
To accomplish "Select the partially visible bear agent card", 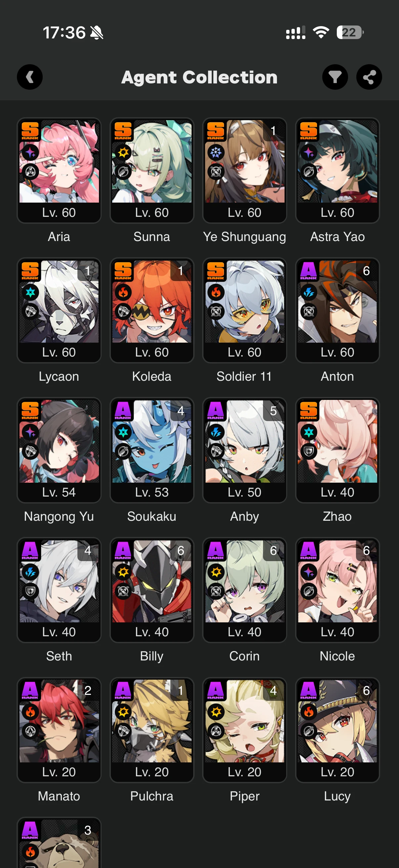I will click(x=59, y=843).
